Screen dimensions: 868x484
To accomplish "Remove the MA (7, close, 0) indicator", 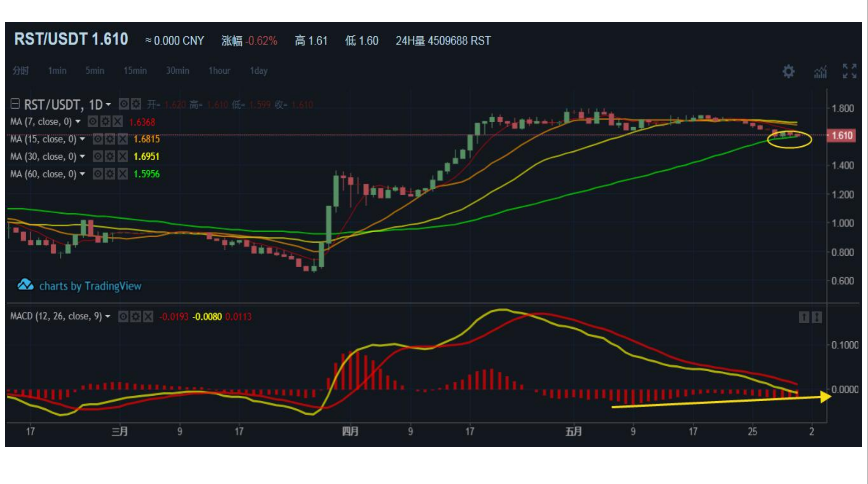I will (x=118, y=121).
